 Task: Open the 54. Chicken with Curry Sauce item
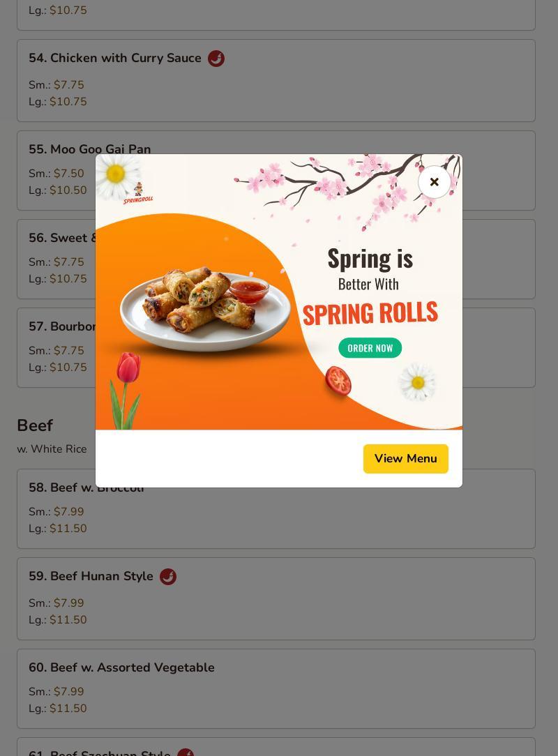(276, 80)
